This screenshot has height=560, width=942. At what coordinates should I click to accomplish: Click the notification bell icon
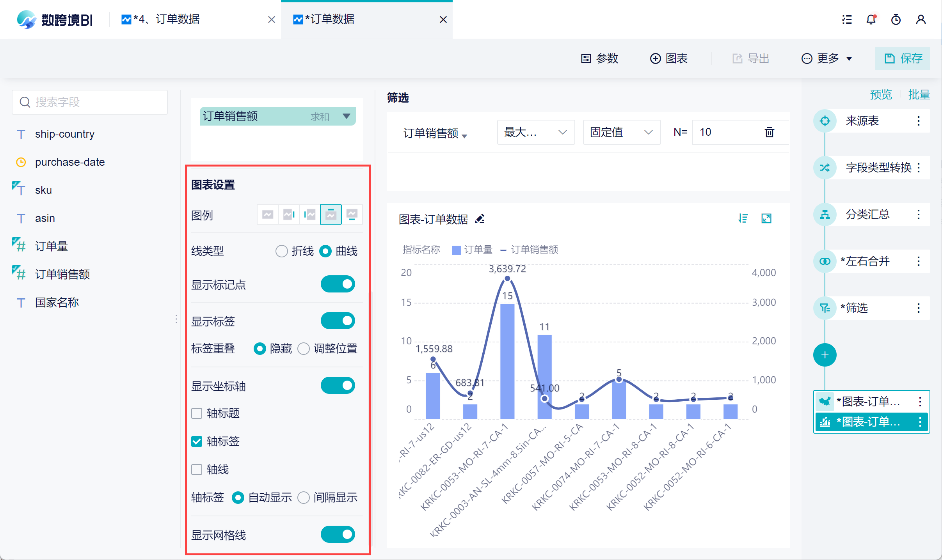coord(871,19)
